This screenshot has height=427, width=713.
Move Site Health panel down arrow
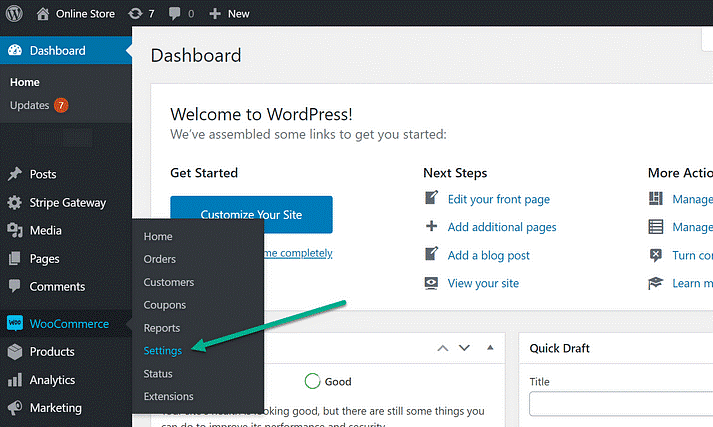(464, 348)
